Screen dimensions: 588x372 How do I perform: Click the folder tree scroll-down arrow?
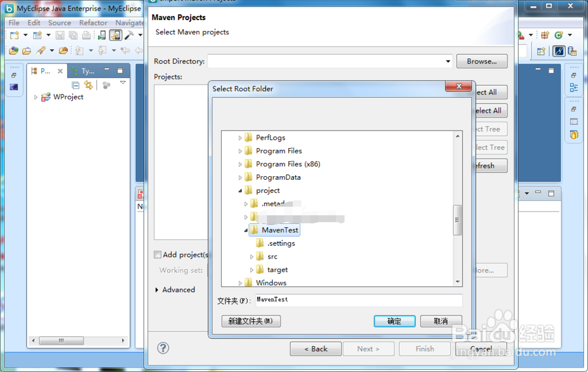click(x=457, y=281)
